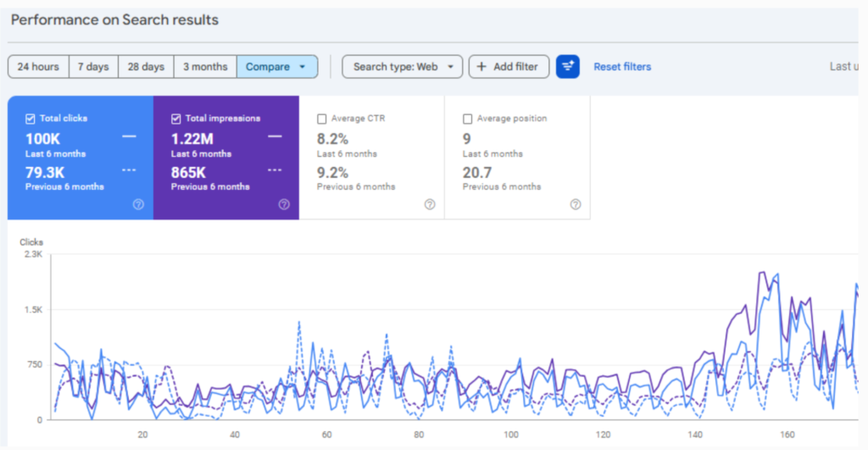Open the Search type: Web dropdown

[x=403, y=67]
